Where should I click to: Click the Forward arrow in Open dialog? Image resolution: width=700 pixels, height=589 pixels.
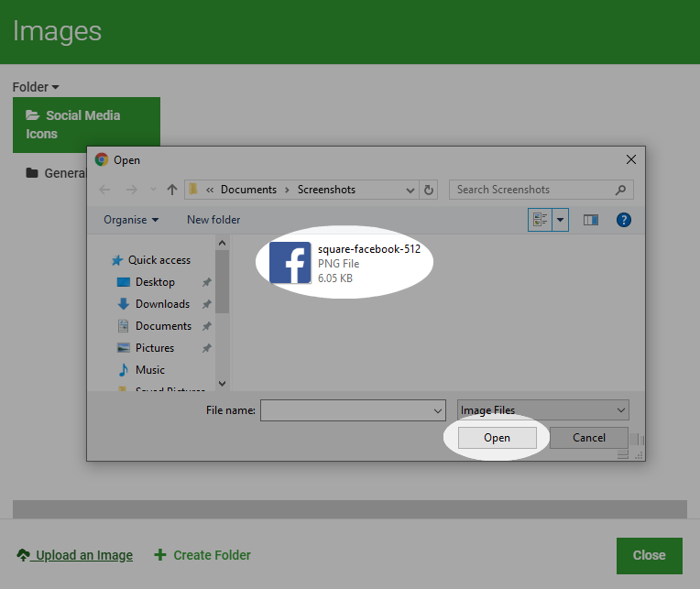pyautogui.click(x=132, y=190)
